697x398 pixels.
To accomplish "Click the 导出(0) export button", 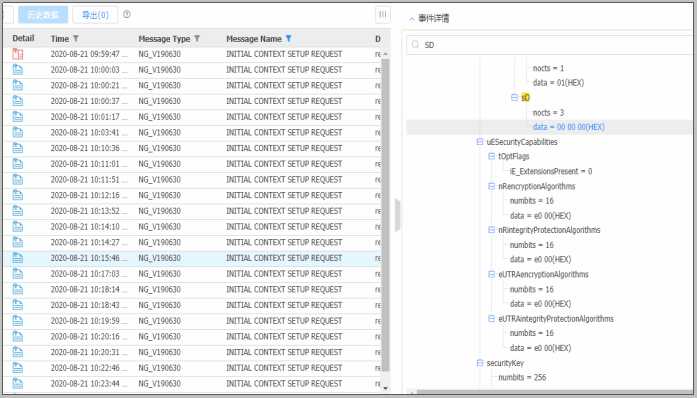I will [95, 15].
